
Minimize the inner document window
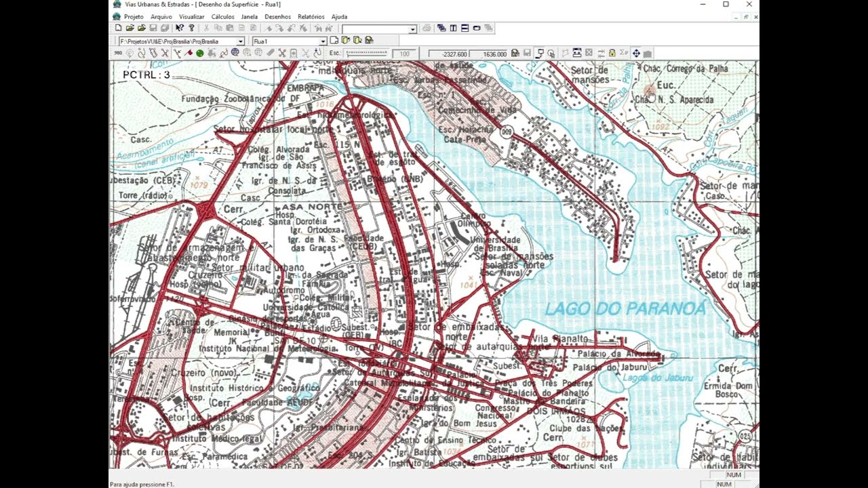pyautogui.click(x=737, y=16)
